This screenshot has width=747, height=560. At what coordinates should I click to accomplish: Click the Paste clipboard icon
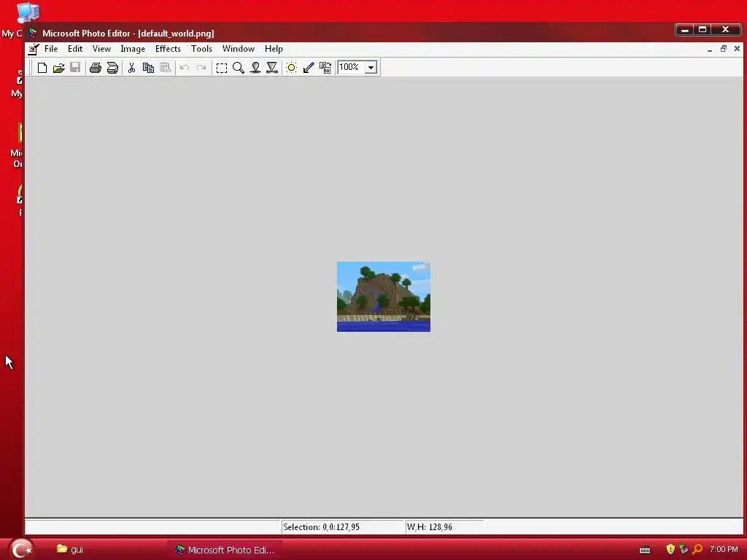coord(165,68)
